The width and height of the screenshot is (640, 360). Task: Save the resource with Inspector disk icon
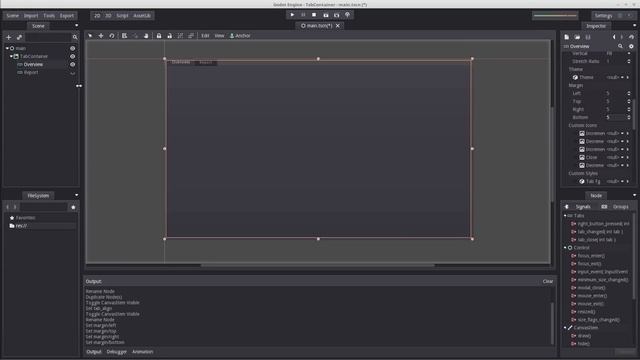pyautogui.click(x=588, y=37)
